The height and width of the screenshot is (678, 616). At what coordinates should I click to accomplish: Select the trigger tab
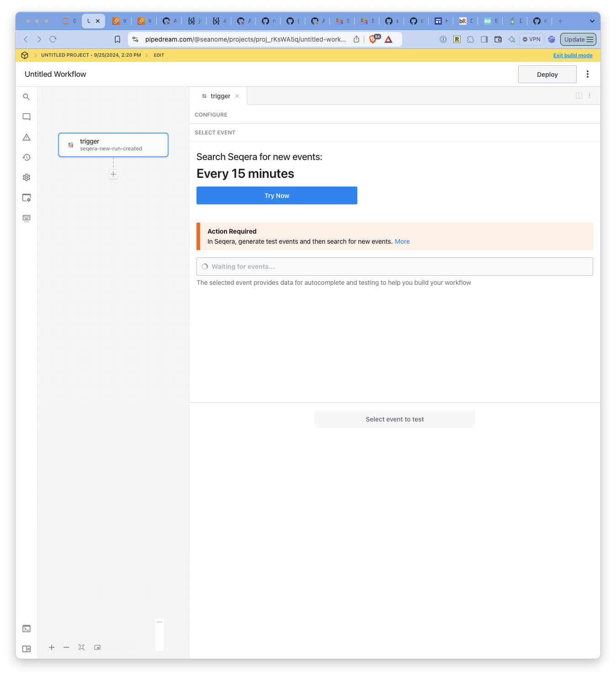[x=220, y=96]
